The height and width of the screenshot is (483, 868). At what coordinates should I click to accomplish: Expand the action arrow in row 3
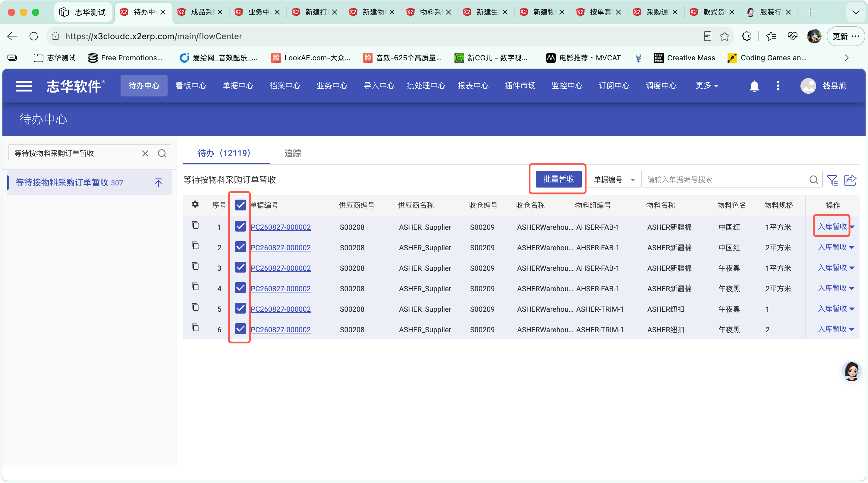(x=852, y=268)
